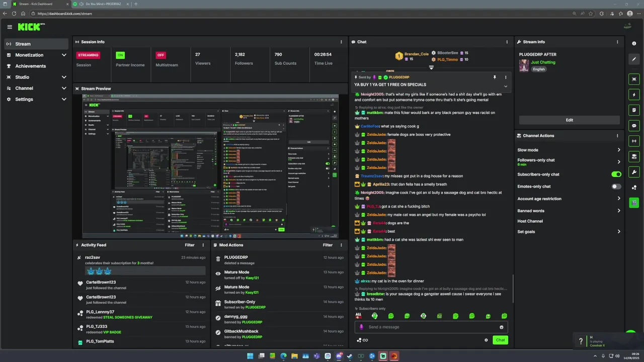Click the stream preview thumbnail
This screenshot has width=644, height=362.
point(210,166)
